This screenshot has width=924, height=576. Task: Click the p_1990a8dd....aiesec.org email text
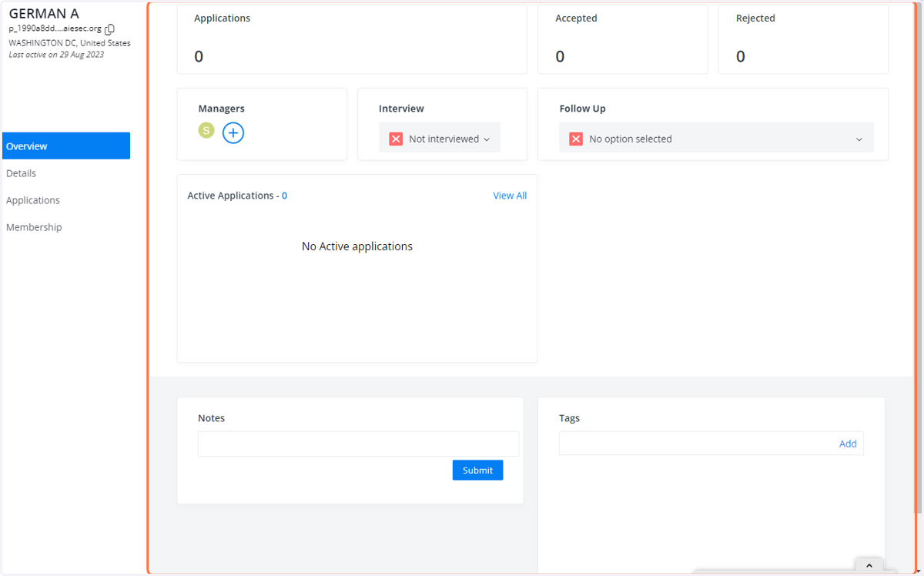point(55,28)
